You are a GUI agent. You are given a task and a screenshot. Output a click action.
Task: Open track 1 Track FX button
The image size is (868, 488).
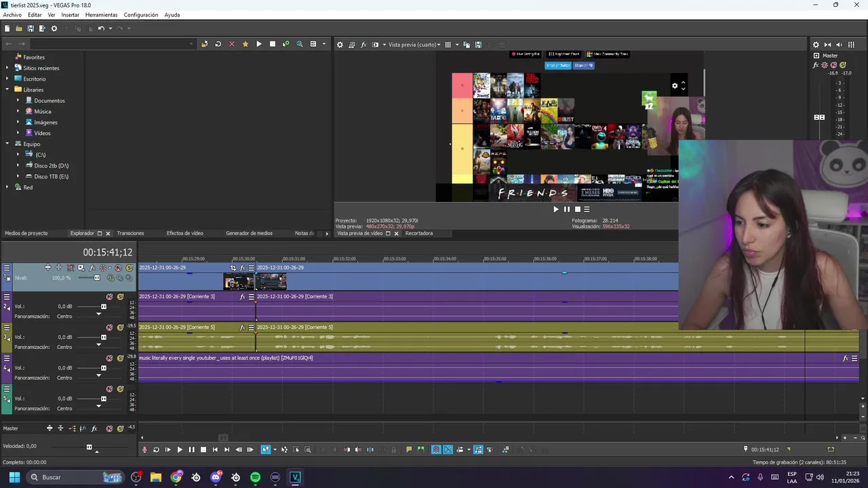[92, 268]
